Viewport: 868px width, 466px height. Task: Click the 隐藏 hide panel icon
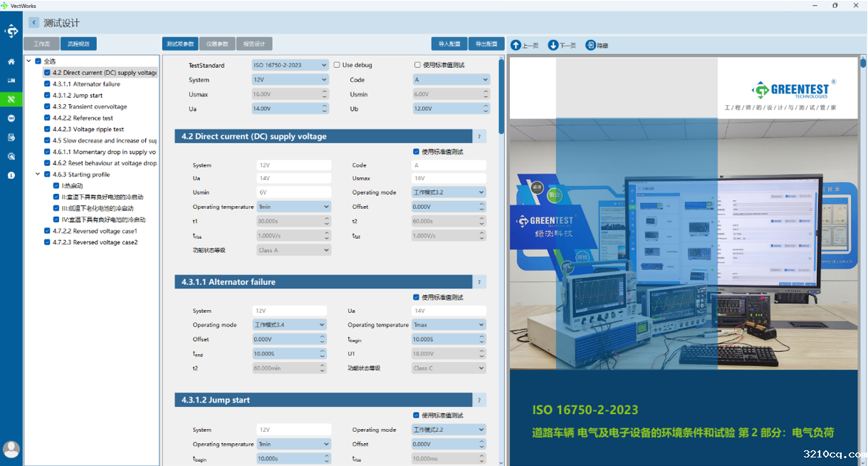[591, 45]
